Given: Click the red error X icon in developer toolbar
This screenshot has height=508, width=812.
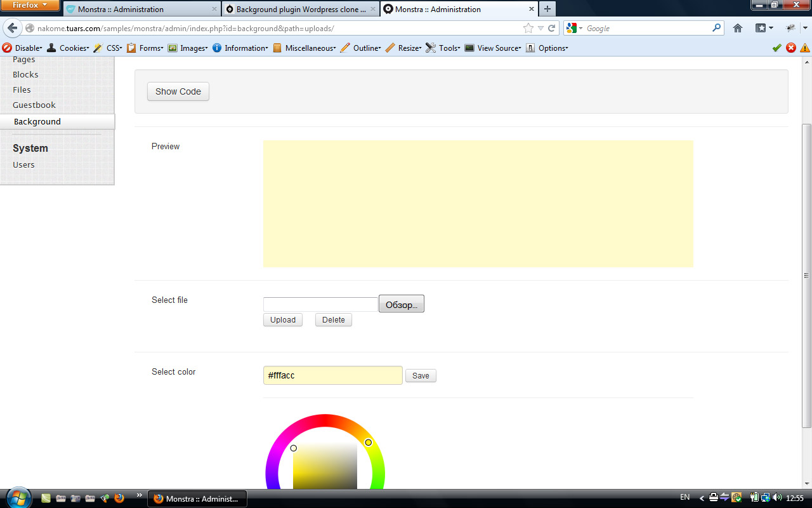Looking at the screenshot, I should [x=791, y=48].
